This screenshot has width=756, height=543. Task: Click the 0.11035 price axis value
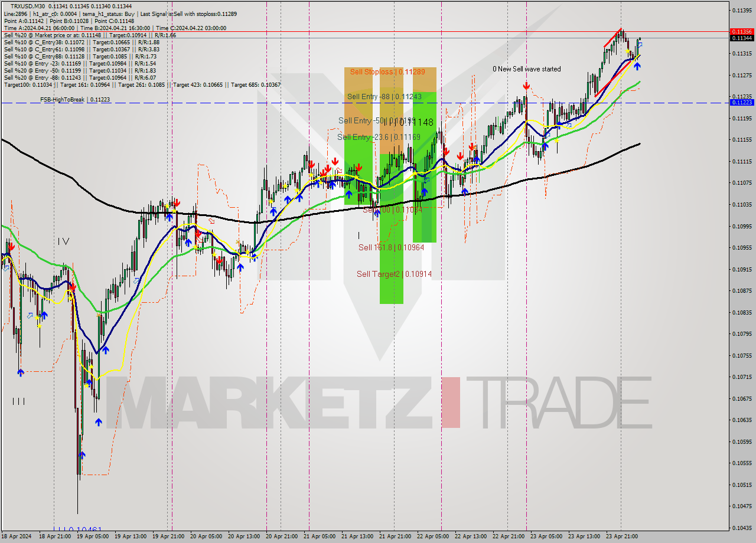coord(741,204)
